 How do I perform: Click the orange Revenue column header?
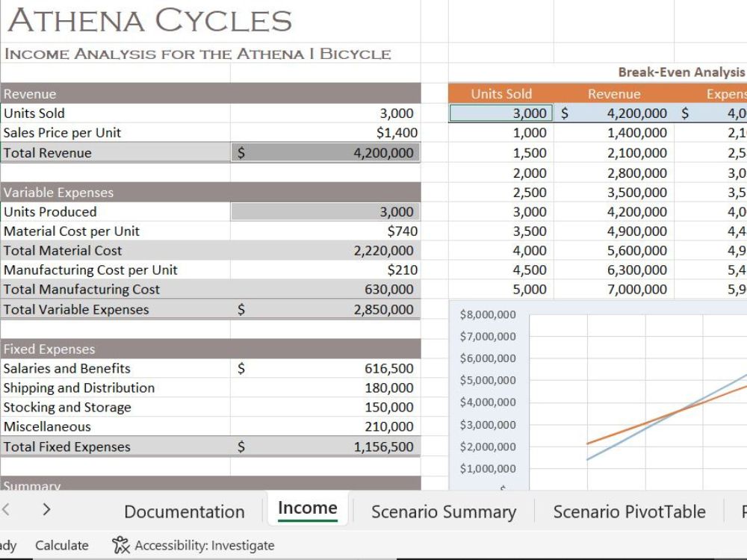pyautogui.click(x=614, y=93)
